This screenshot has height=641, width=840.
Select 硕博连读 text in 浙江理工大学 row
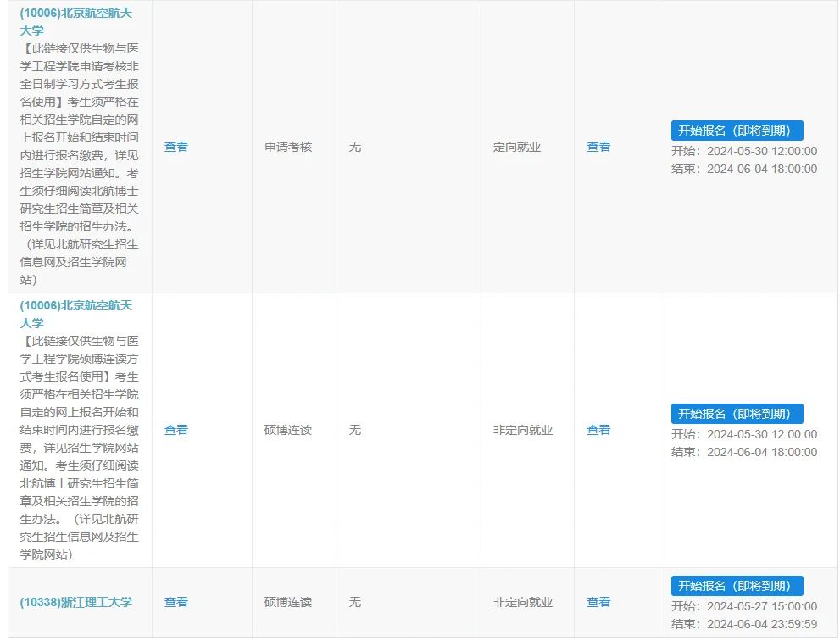coord(288,602)
